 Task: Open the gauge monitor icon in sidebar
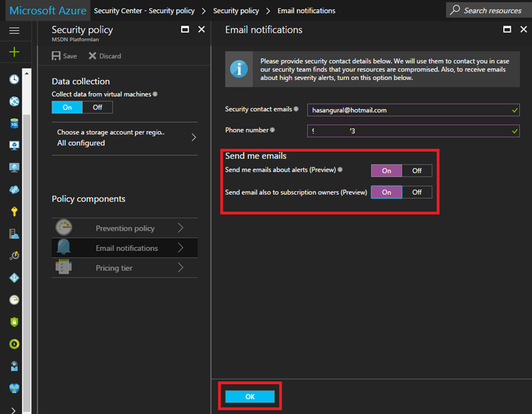[14, 300]
